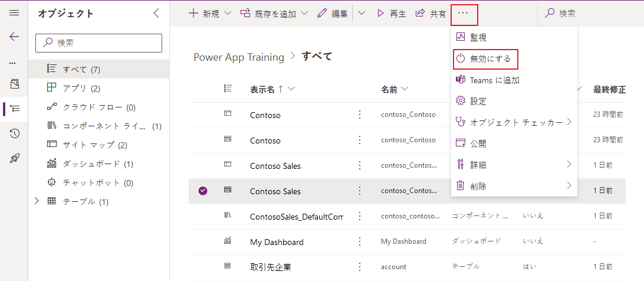Open dropdown arrow next to 編集
Viewport: 644px width, 281px height.
tap(362, 13)
